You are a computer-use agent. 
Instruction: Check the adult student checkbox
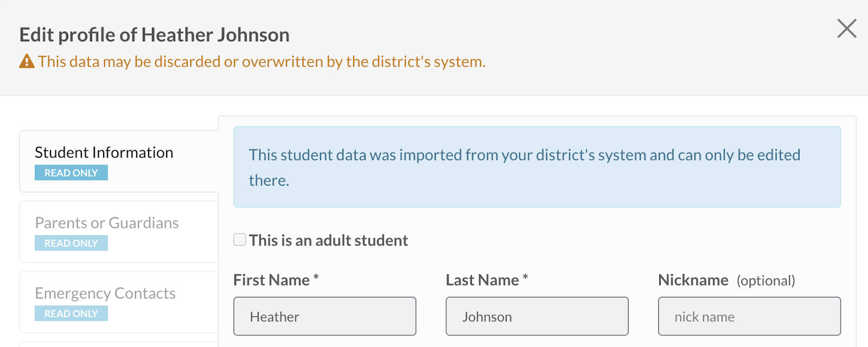click(240, 239)
